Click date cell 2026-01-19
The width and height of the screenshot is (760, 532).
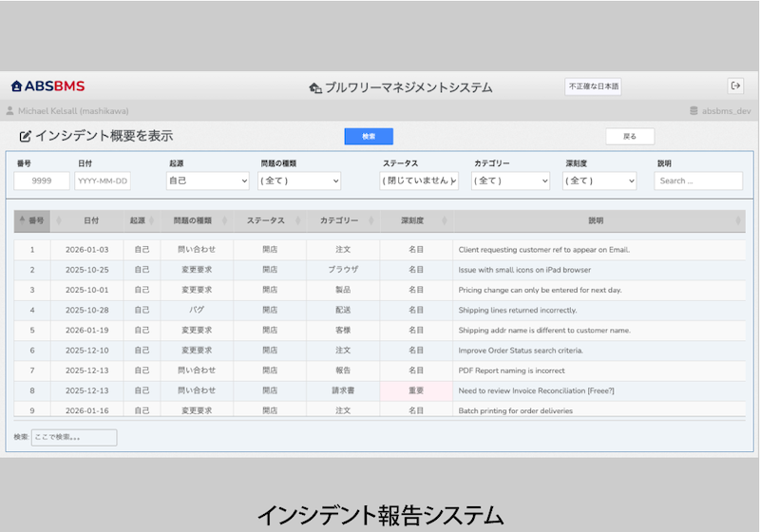pos(87,330)
